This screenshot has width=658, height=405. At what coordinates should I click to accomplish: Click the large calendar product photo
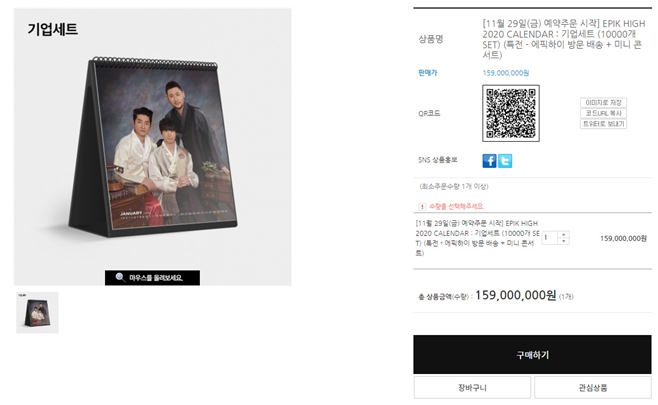(153, 147)
